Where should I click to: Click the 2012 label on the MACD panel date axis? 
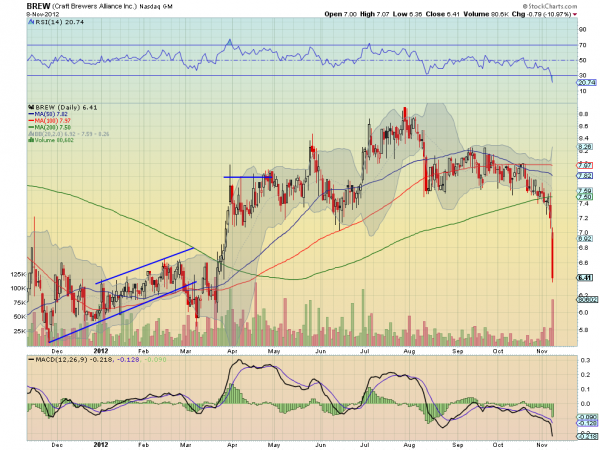101,445
